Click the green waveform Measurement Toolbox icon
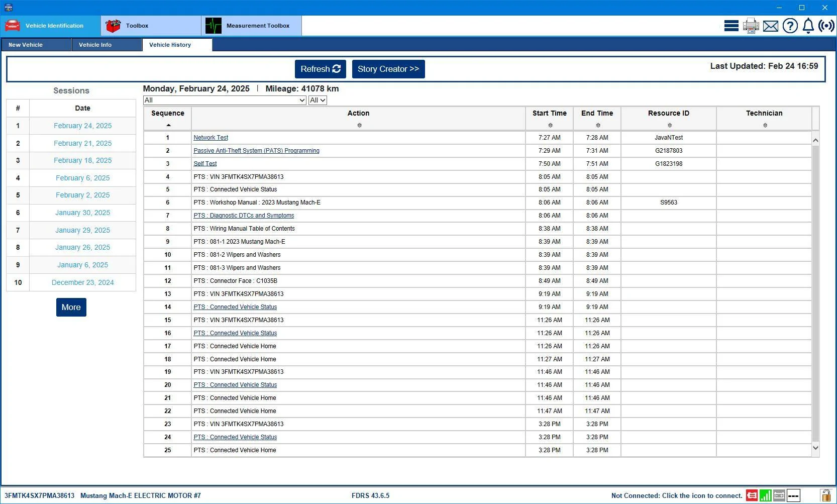The height and width of the screenshot is (504, 837). [x=214, y=26]
